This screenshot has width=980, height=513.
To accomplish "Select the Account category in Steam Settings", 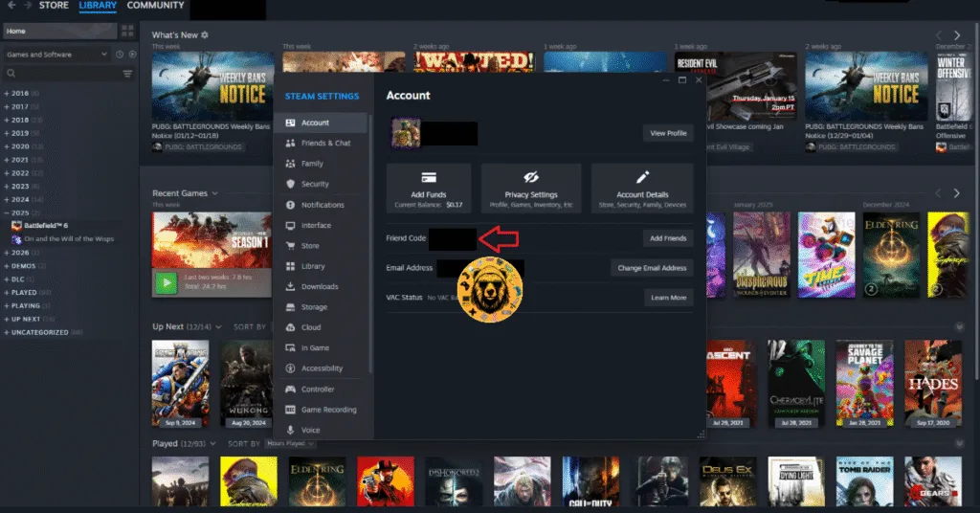I will [320, 123].
